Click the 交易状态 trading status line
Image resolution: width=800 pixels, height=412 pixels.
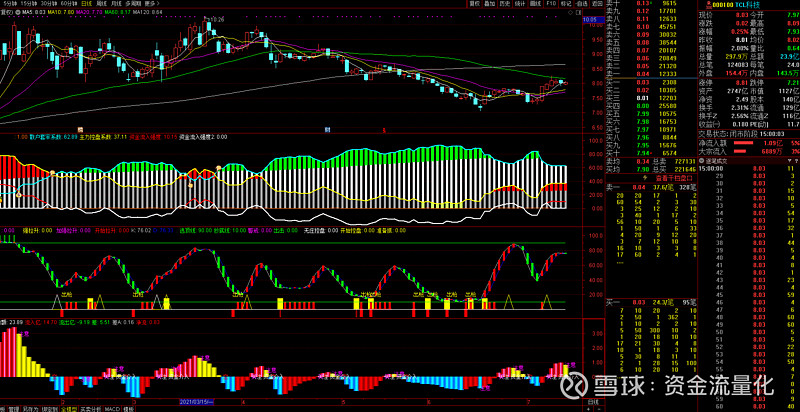(x=741, y=134)
